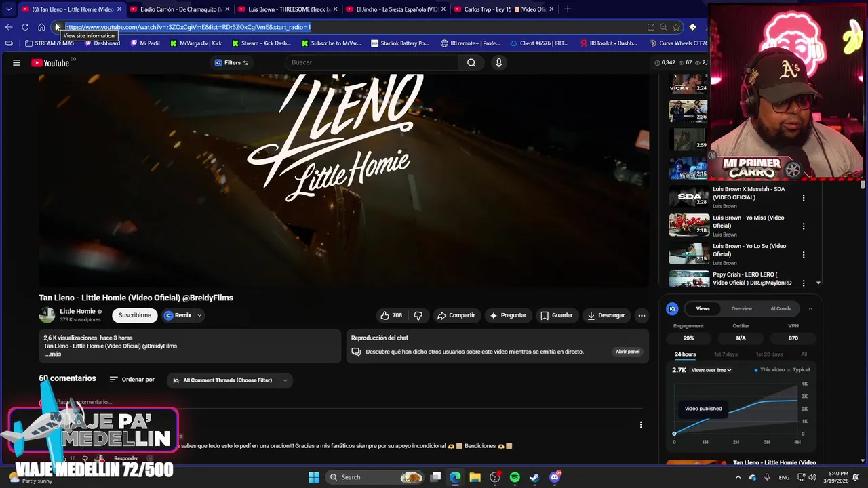The image size is (868, 488).
Task: Download the video with Descargar
Action: (606, 315)
